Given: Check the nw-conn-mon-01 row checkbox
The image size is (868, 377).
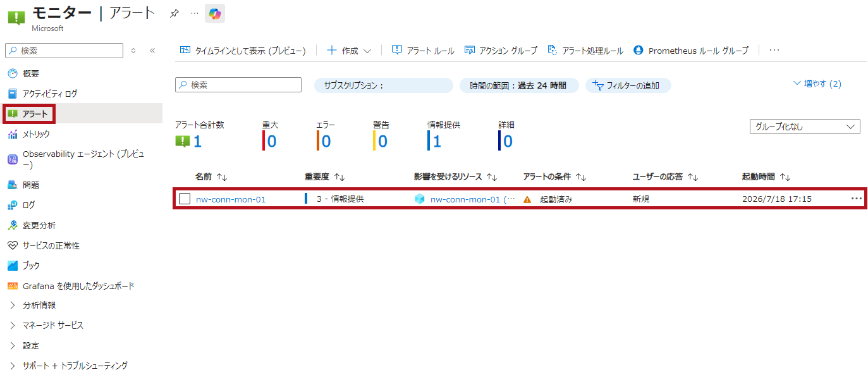Looking at the screenshot, I should point(185,199).
